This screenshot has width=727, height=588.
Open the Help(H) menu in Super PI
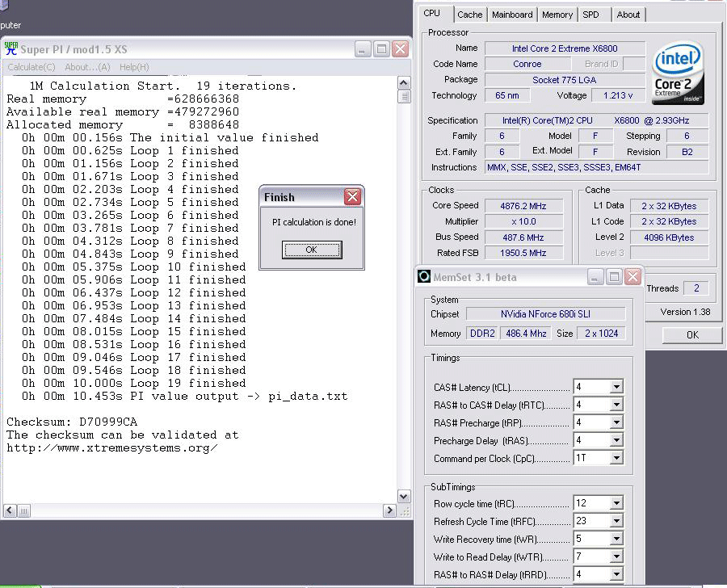coord(134,67)
